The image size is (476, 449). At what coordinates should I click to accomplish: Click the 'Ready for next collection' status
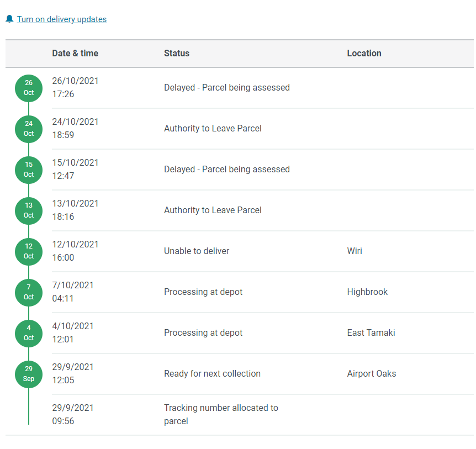[x=212, y=374]
